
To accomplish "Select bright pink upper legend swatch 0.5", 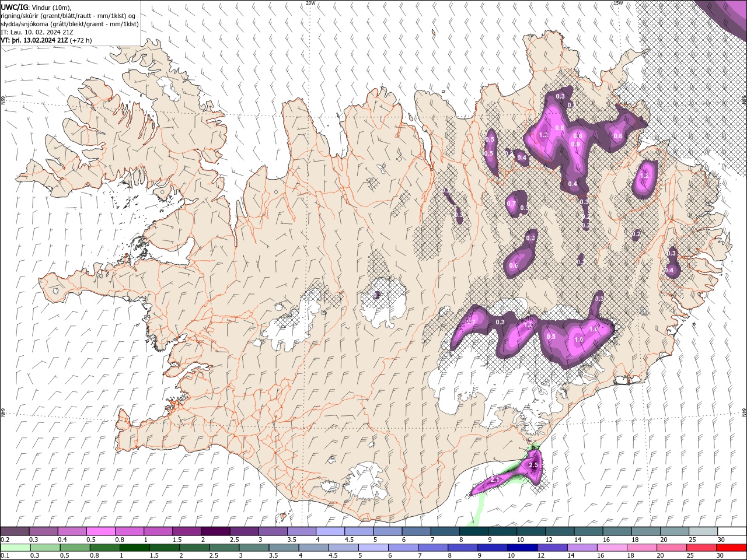I will pyautogui.click(x=100, y=531).
